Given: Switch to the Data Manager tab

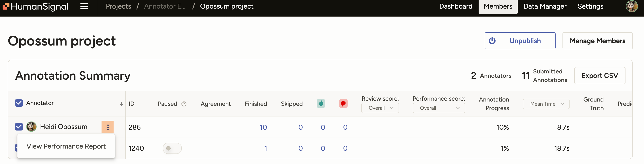Looking at the screenshot, I should (545, 6).
